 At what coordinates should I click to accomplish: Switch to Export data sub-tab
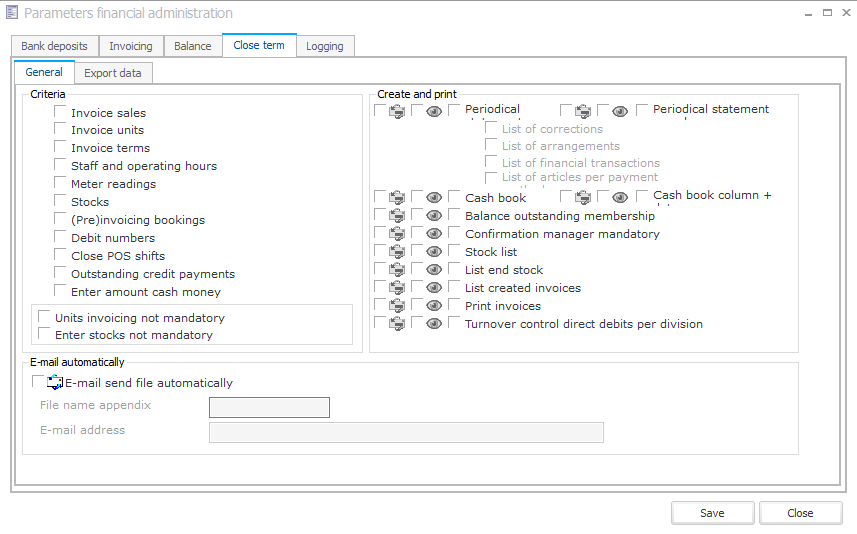tap(113, 73)
